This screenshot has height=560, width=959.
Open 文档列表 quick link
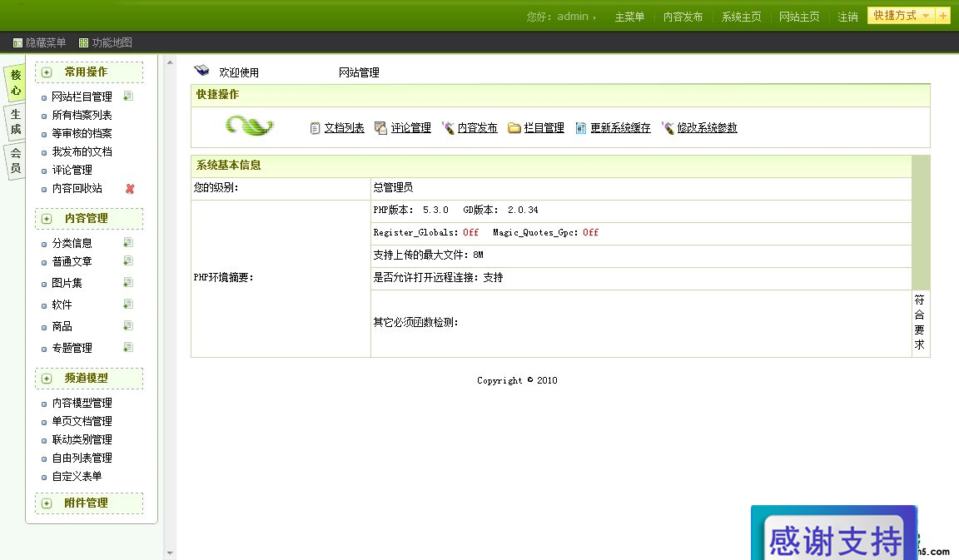click(345, 128)
